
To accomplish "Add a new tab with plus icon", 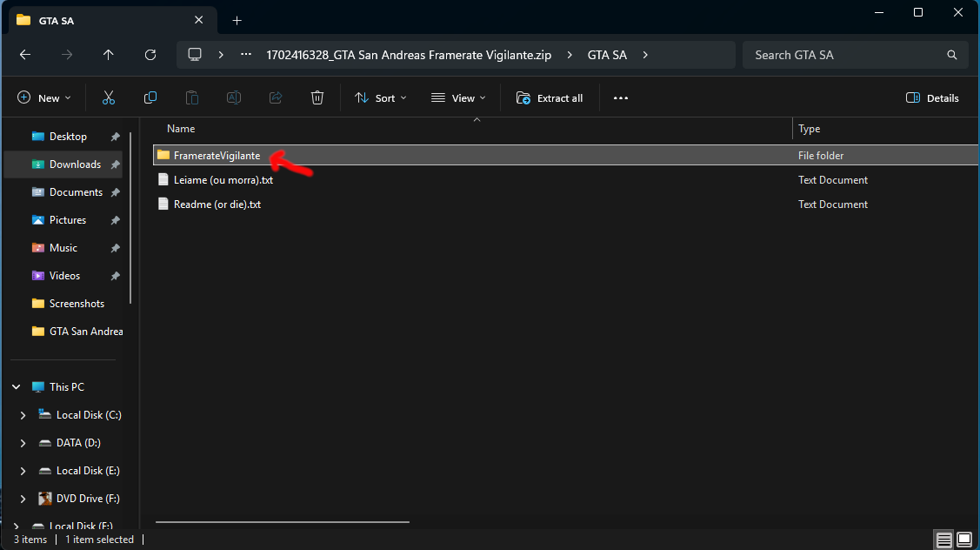I will pyautogui.click(x=237, y=21).
